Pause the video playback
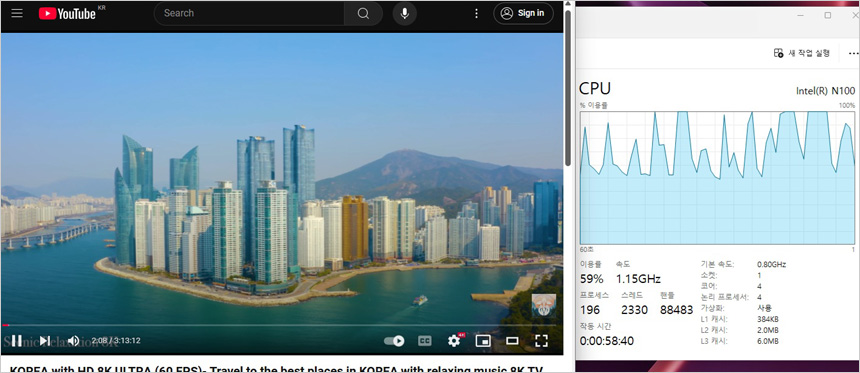 coord(16,341)
